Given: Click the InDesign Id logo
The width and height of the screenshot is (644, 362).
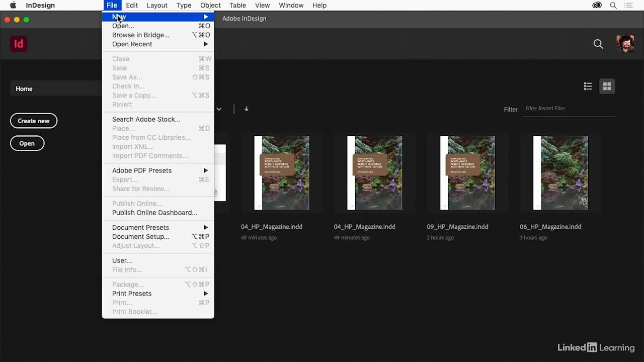Looking at the screenshot, I should coord(19,44).
